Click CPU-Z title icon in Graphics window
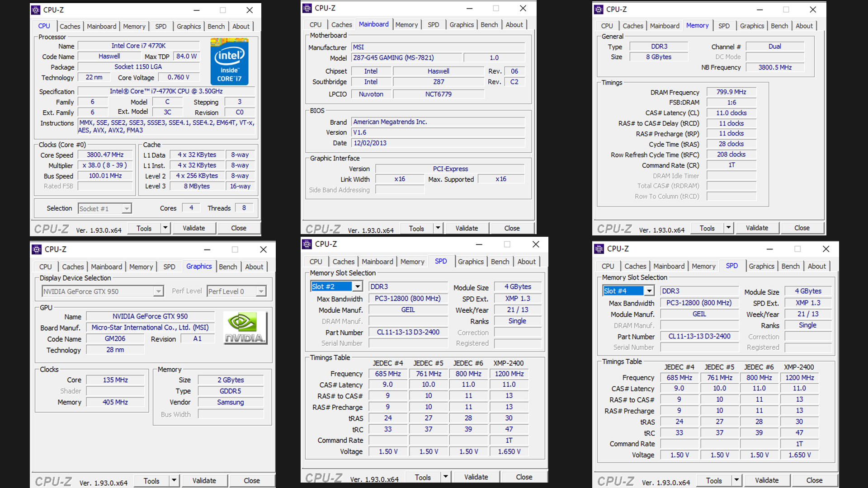Image resolution: width=868 pixels, height=488 pixels. [x=37, y=249]
